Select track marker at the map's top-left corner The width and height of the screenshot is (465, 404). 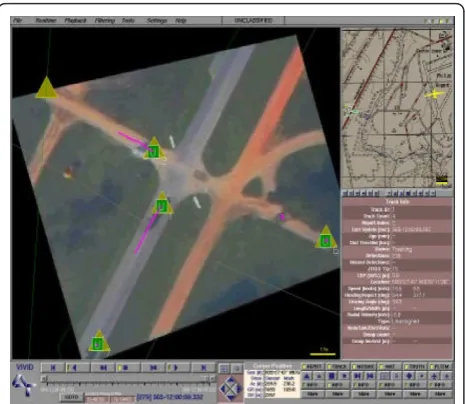point(46,87)
